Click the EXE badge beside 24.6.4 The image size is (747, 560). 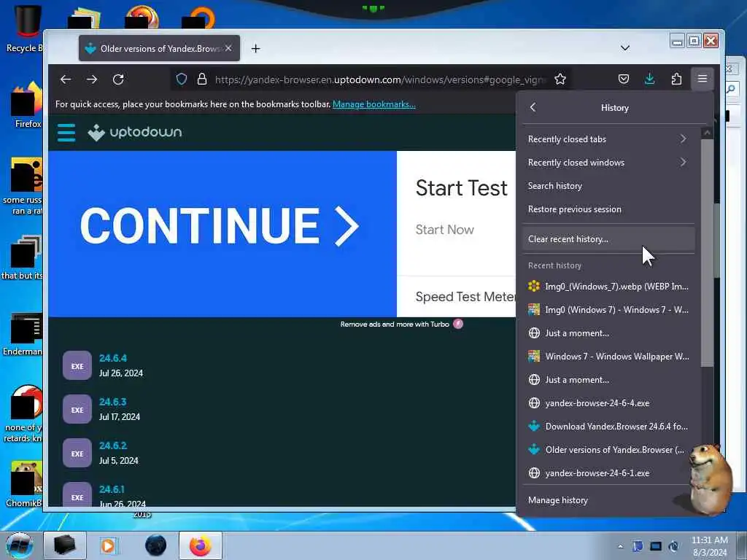[x=77, y=366]
